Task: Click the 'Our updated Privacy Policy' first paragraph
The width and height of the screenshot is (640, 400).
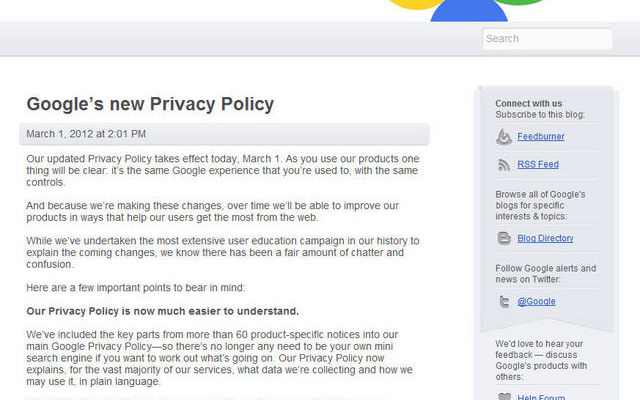Action: click(x=223, y=170)
